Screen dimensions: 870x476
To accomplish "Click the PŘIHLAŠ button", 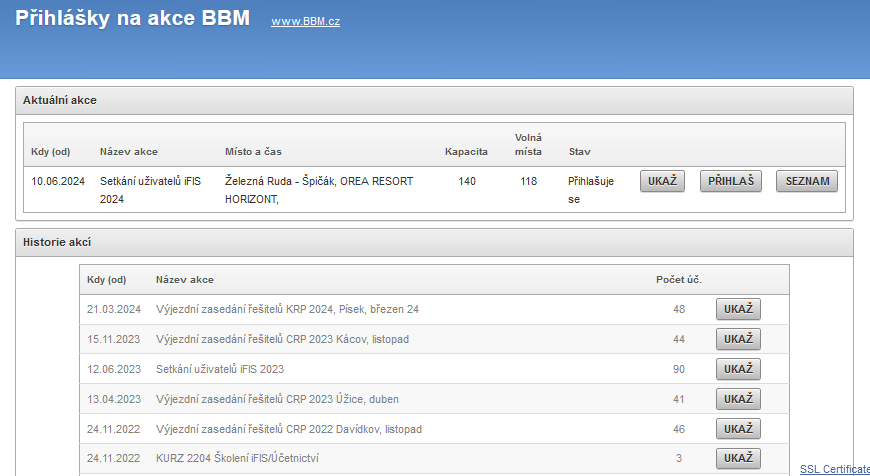I will click(x=731, y=181).
